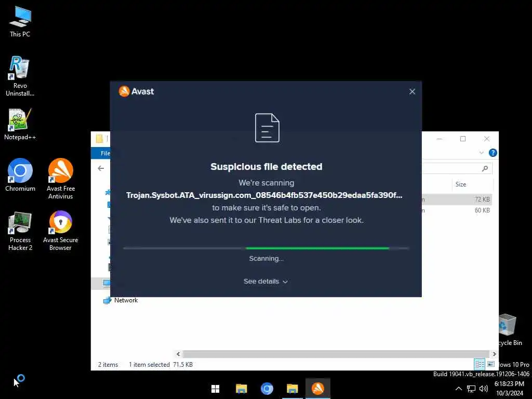This screenshot has width=532, height=399.
Task: Switch Explorer to large icons view
Action: [x=491, y=364]
